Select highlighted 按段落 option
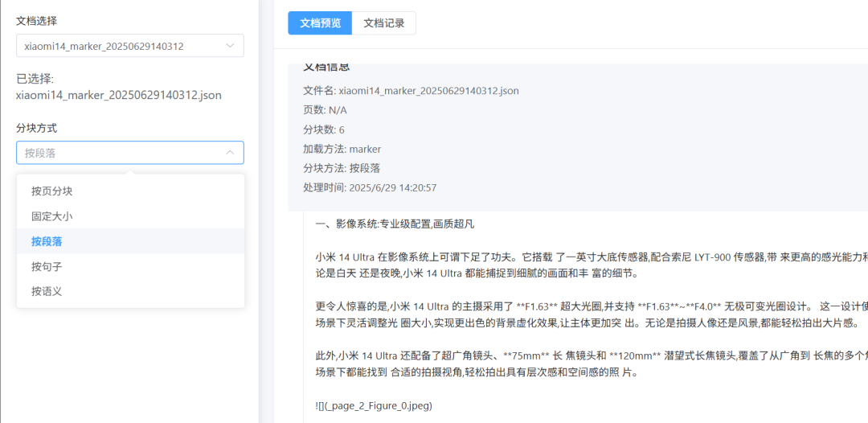 pyautogui.click(x=131, y=241)
